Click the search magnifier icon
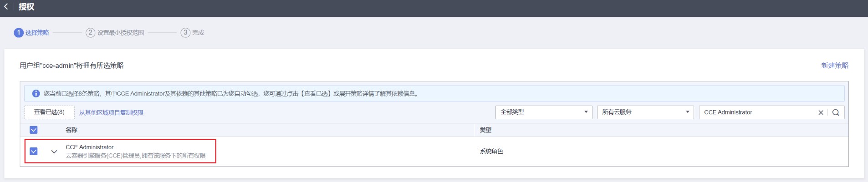Screen dimensions: 868x182 tap(836, 112)
